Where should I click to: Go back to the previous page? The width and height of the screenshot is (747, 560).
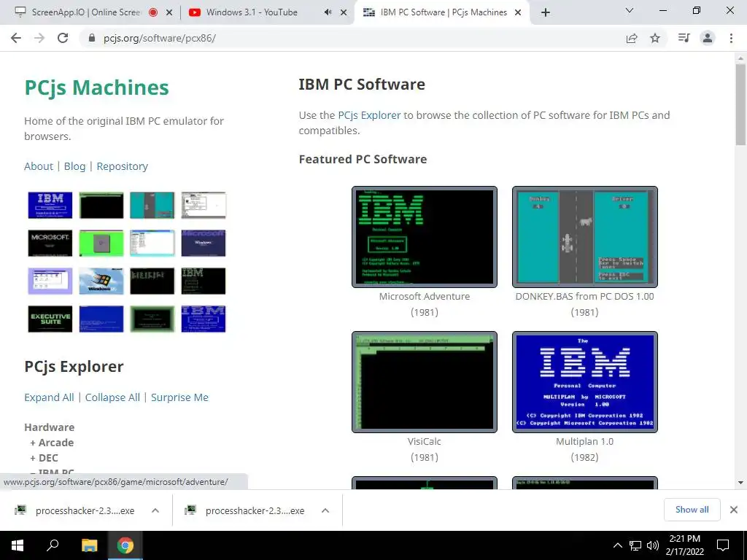coord(16,38)
